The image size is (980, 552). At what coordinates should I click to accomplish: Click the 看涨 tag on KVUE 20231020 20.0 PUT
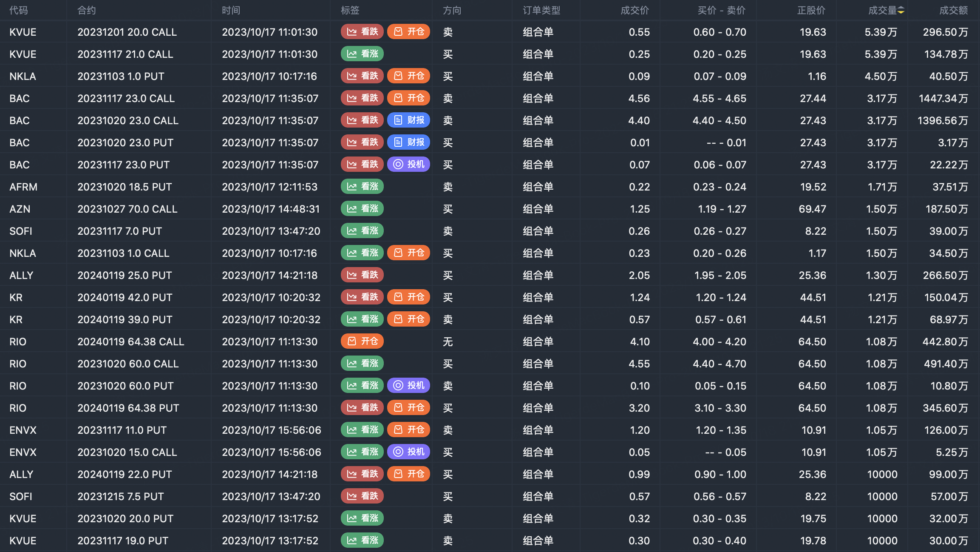362,518
